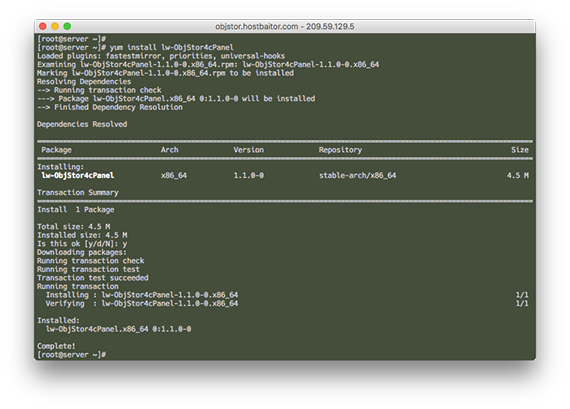Click the '--> Finished Dependency Resolution' line
This screenshot has width=570, height=409.
click(110, 107)
